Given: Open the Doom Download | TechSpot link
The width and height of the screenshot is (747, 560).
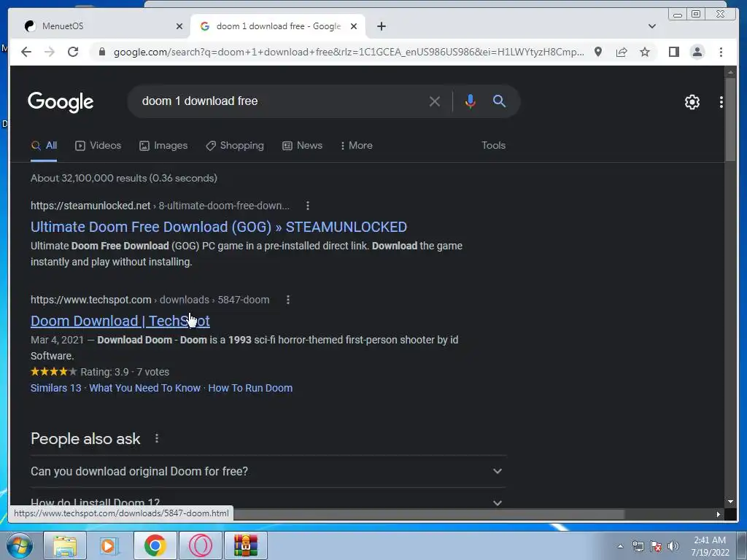Looking at the screenshot, I should pyautogui.click(x=120, y=322).
